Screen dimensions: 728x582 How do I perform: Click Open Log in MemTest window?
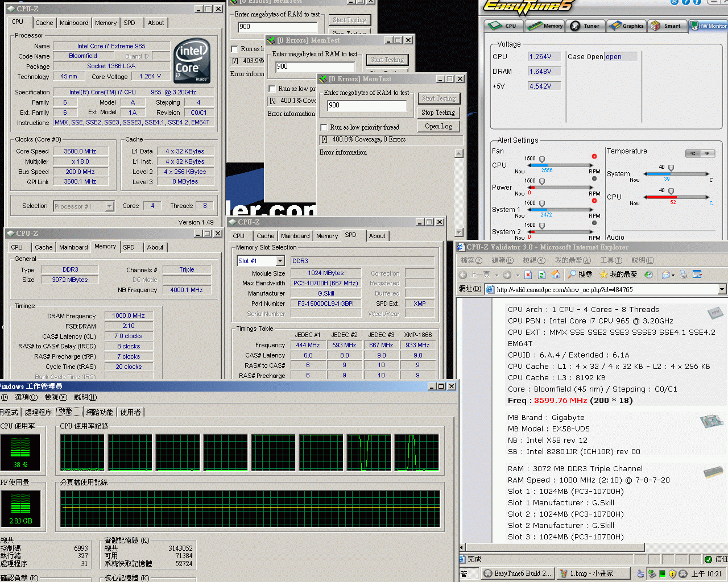pyautogui.click(x=438, y=126)
